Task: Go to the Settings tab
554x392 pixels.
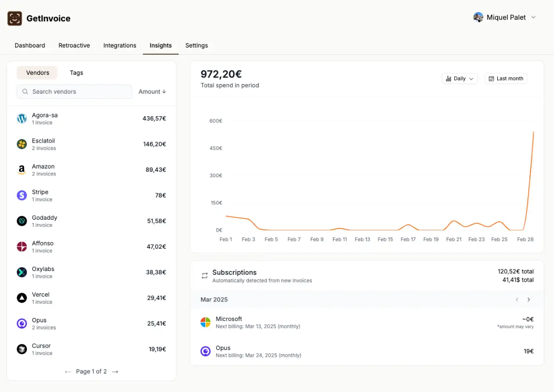Action: coord(197,45)
